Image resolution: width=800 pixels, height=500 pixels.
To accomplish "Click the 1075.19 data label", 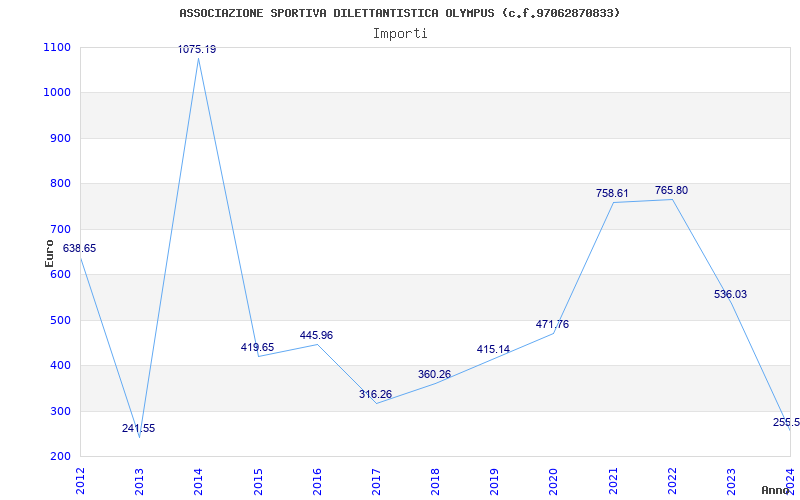I will tap(197, 49).
